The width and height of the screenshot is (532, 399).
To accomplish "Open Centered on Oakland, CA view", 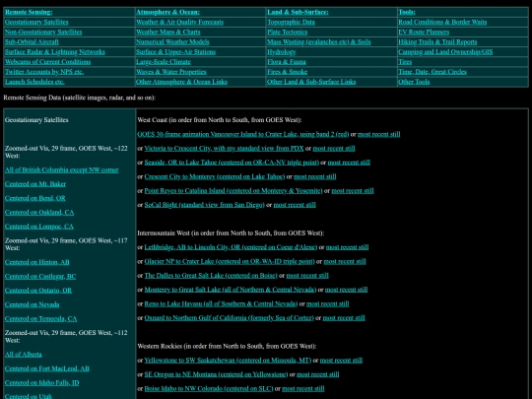I will click(x=39, y=213).
